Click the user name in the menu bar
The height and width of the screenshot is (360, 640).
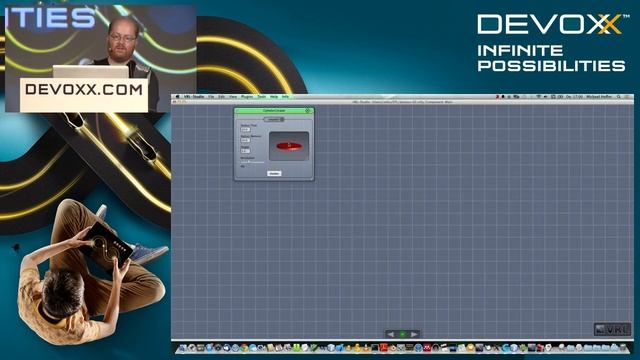coord(599,97)
